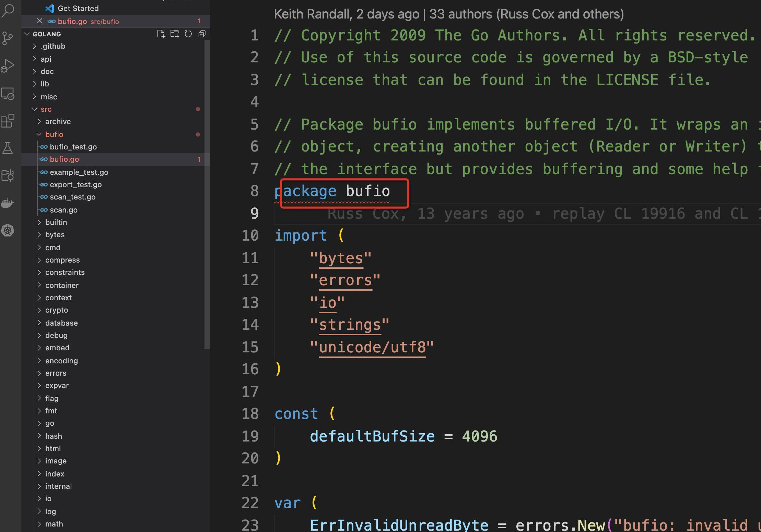The height and width of the screenshot is (532, 761).
Task: Refresh the GOLANG explorer tree
Action: (188, 34)
